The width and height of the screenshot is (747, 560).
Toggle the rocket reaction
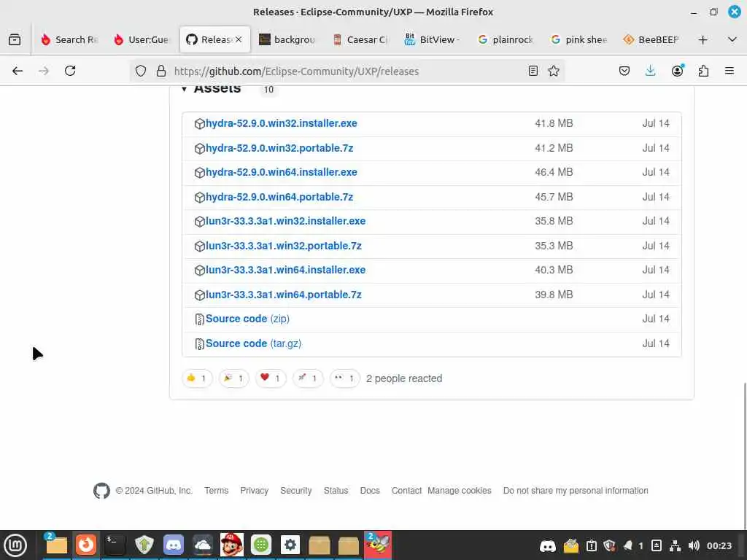308,378
